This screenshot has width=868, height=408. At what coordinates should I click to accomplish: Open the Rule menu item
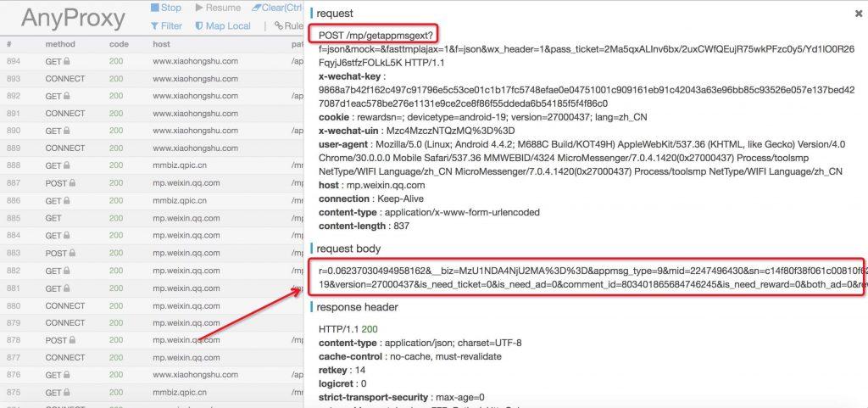(289, 26)
